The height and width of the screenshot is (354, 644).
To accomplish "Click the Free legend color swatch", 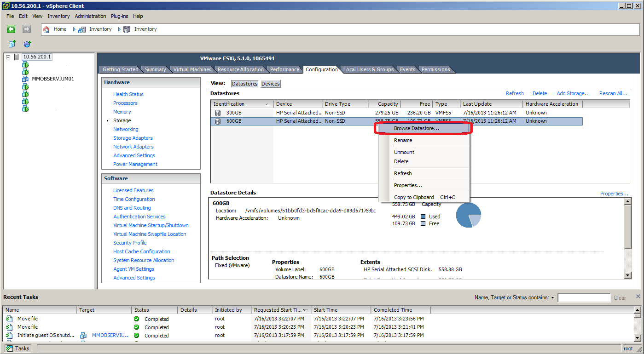I will point(423,223).
